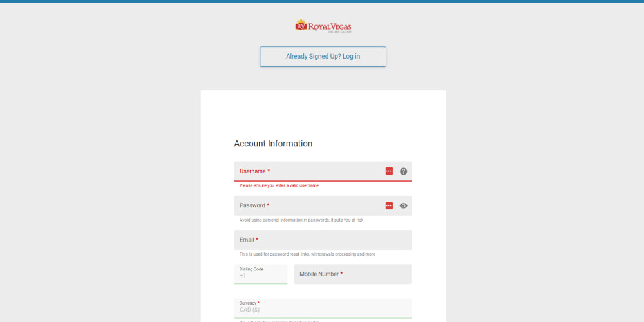Open the Already Signed Up? Log in button
The height and width of the screenshot is (322, 644).
323,57
